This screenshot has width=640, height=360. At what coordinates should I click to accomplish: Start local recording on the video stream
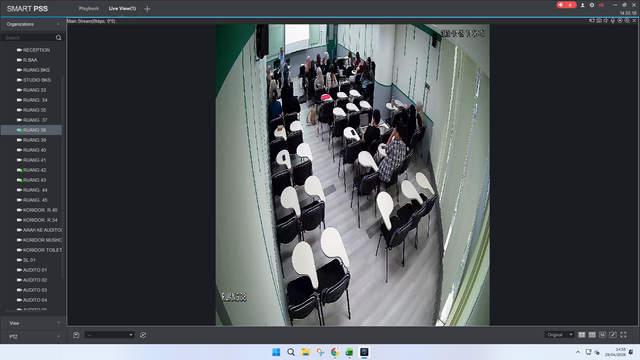coord(592,20)
